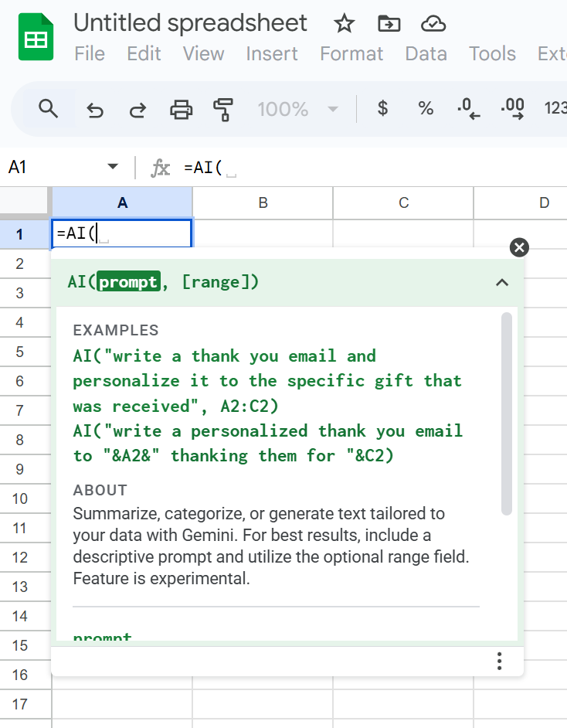Open the 100% zoom dropdown

tap(297, 109)
